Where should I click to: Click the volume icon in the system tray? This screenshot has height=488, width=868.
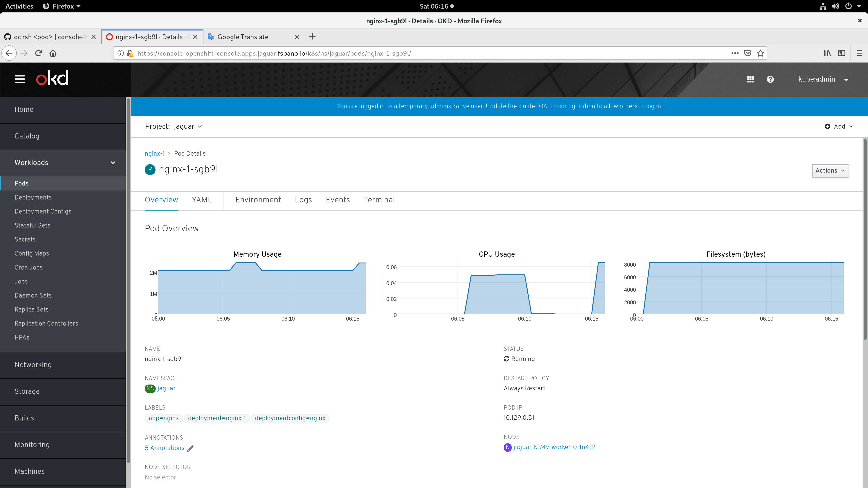point(836,6)
